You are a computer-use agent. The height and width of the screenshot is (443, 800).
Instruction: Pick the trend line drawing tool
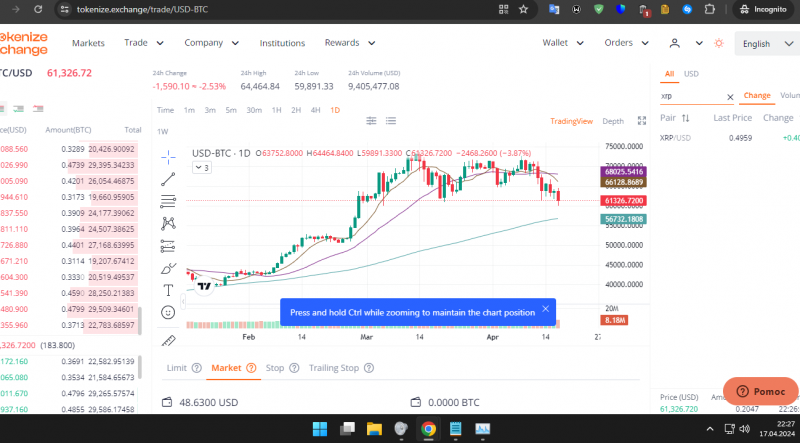(x=168, y=178)
